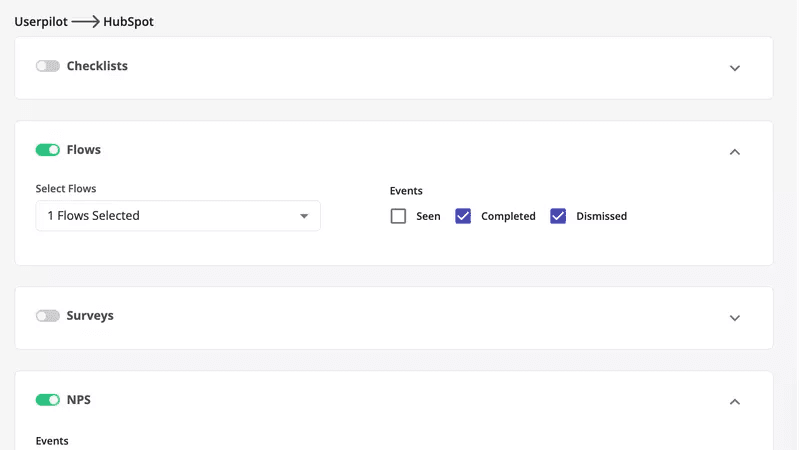Click the NPS section heading
This screenshot has height=450, width=800.
[x=78, y=400]
